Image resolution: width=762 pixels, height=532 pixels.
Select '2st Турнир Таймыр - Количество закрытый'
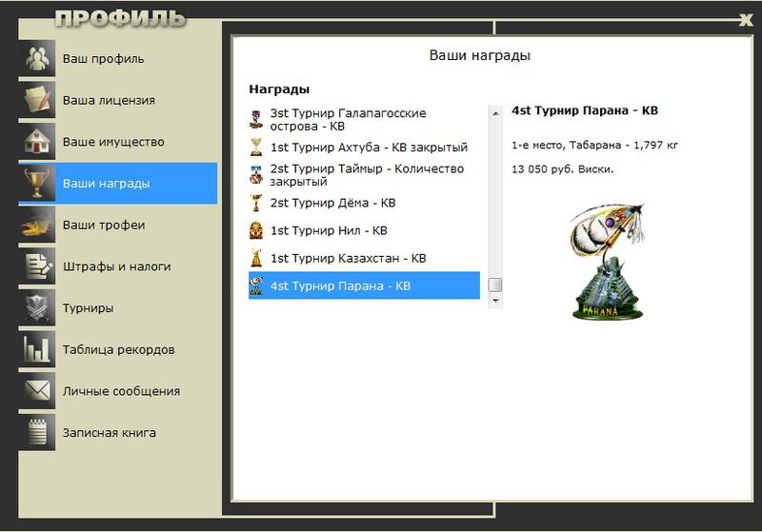[x=364, y=175]
